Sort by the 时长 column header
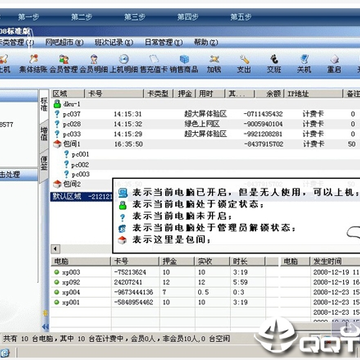Screen dimensions: 360x360 (x=247, y=262)
